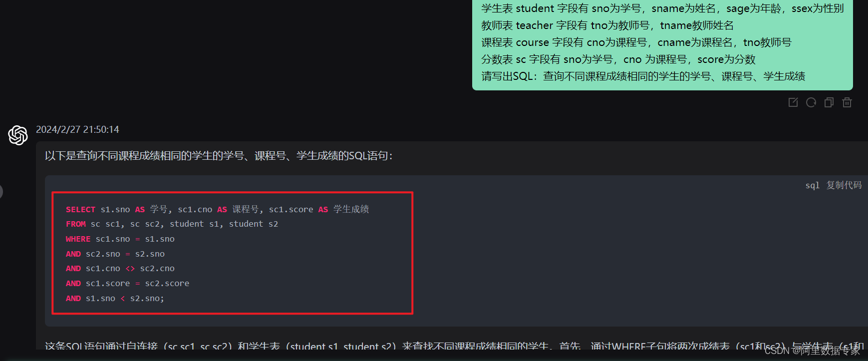868x361 pixels.
Task: Click the AND sc1.cno <> sc2.cno line
Action: (x=120, y=269)
